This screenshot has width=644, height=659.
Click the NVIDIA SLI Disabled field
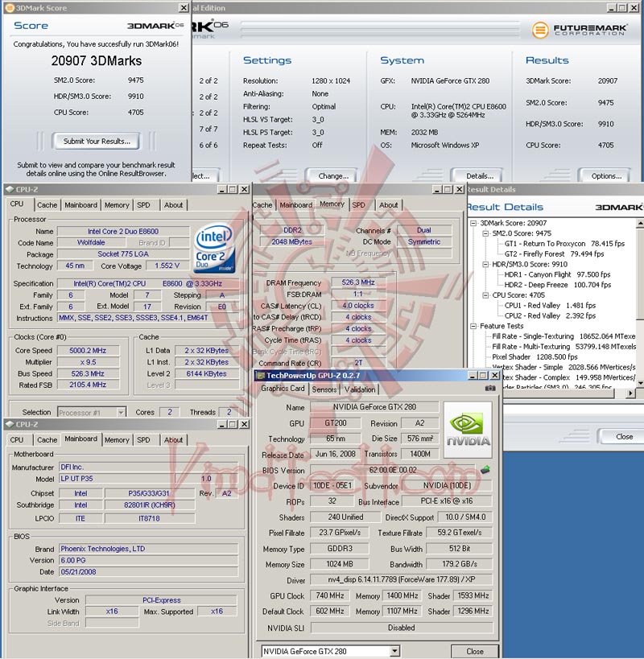click(x=401, y=628)
